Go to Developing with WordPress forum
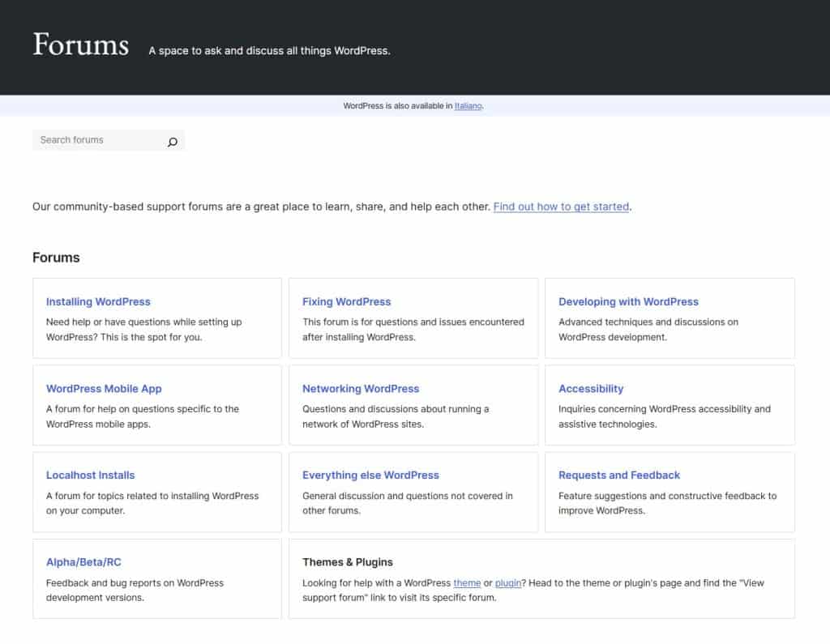 (628, 301)
